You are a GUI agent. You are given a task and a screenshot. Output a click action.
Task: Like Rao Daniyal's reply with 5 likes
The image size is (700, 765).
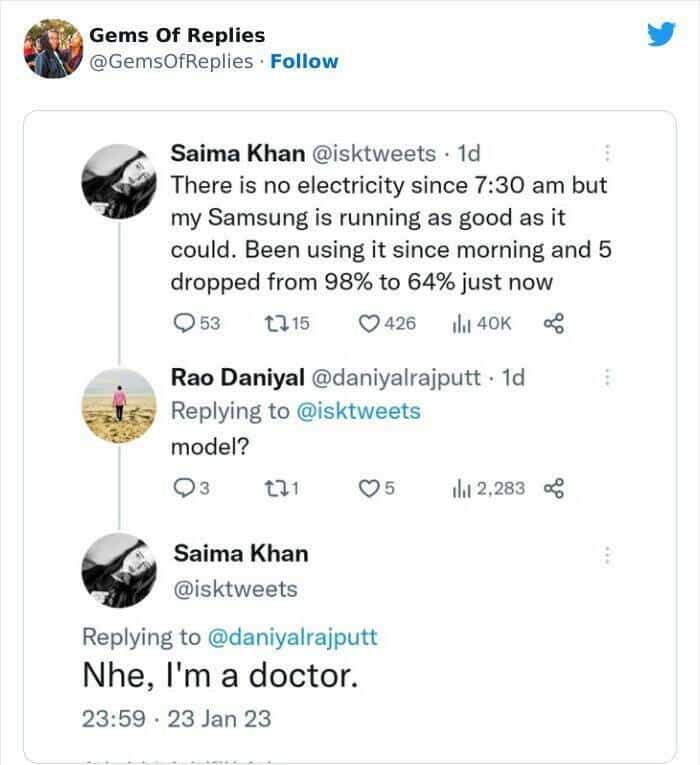pos(369,489)
